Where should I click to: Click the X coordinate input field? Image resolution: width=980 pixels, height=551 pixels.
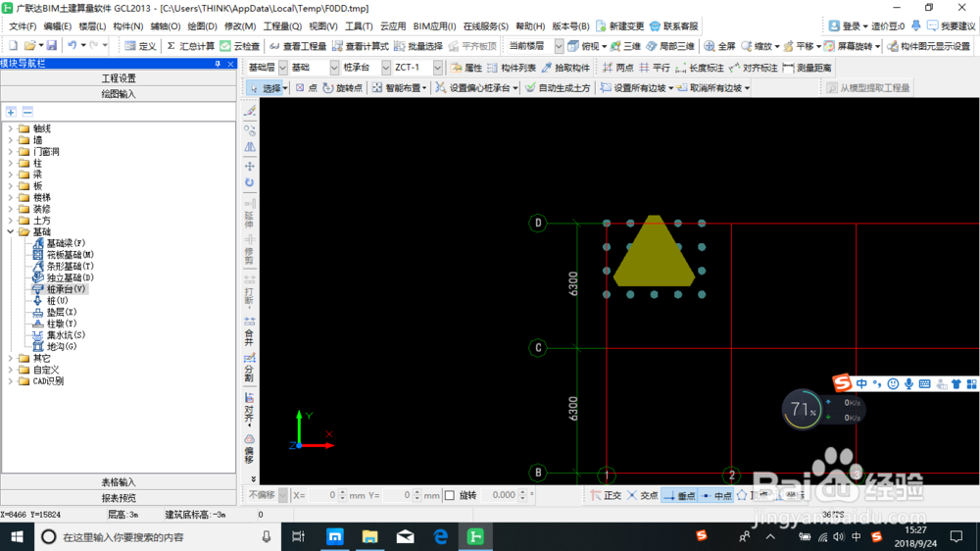coord(322,495)
